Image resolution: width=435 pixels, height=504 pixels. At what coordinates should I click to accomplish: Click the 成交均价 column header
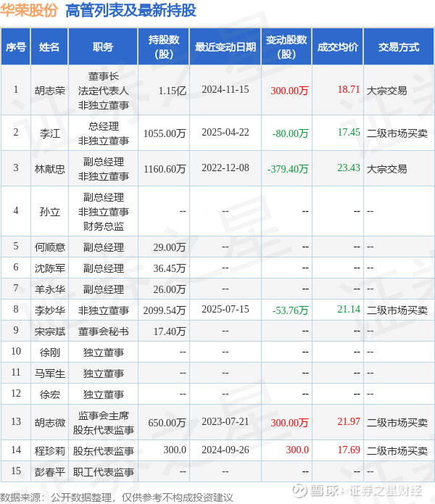pyautogui.click(x=338, y=47)
